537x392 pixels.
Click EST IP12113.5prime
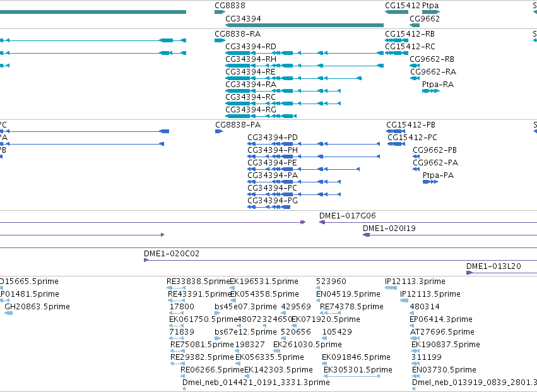click(x=430, y=294)
